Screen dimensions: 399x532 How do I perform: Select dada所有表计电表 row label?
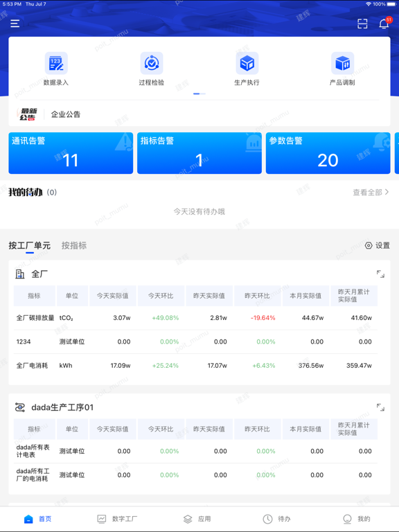pyautogui.click(x=33, y=451)
